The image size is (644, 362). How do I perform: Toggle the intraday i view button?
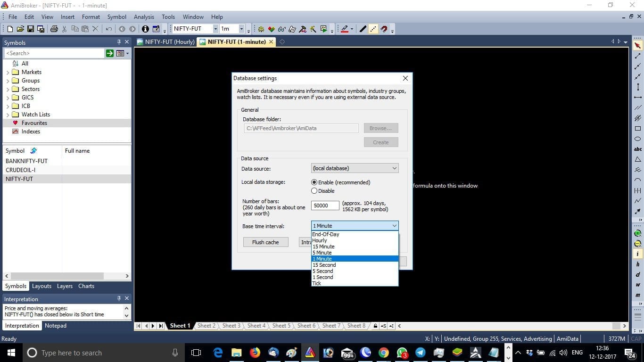tap(638, 254)
